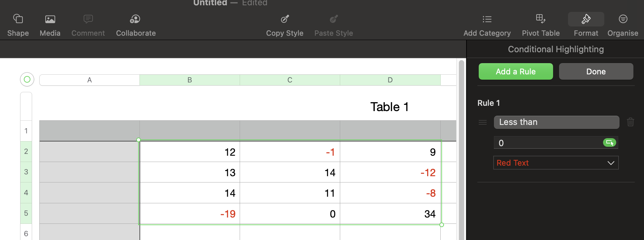Click the Shape toolbar icon
The image size is (644, 240).
(18, 19)
